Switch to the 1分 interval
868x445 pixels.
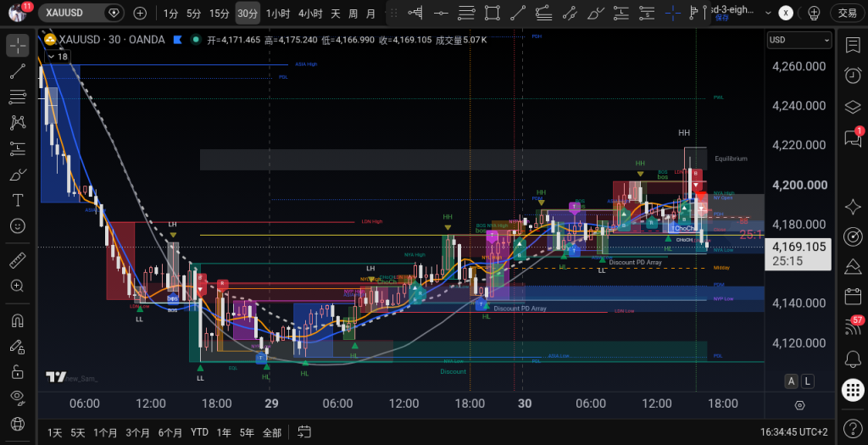(x=170, y=14)
